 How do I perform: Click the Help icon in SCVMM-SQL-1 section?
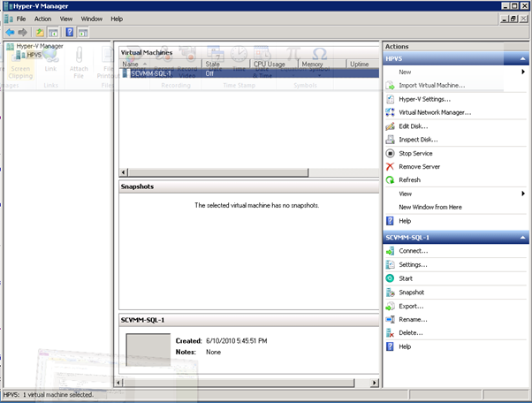pos(391,346)
